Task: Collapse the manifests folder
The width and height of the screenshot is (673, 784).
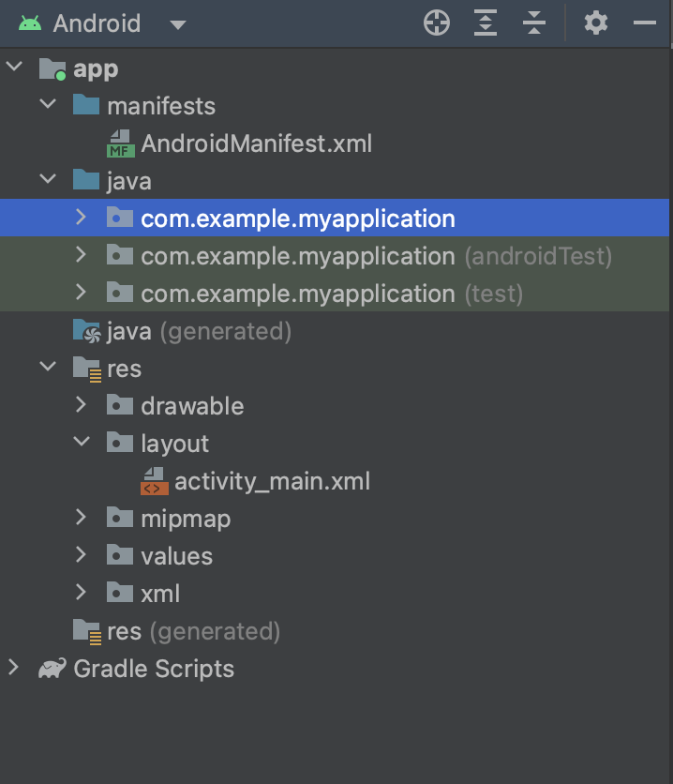Action: pyautogui.click(x=48, y=105)
